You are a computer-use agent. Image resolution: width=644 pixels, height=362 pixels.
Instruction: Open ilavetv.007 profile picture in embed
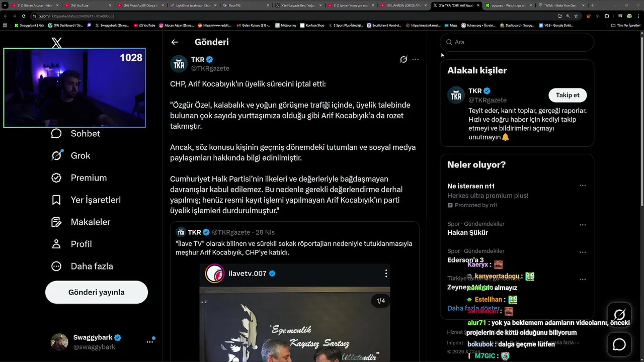214,274
